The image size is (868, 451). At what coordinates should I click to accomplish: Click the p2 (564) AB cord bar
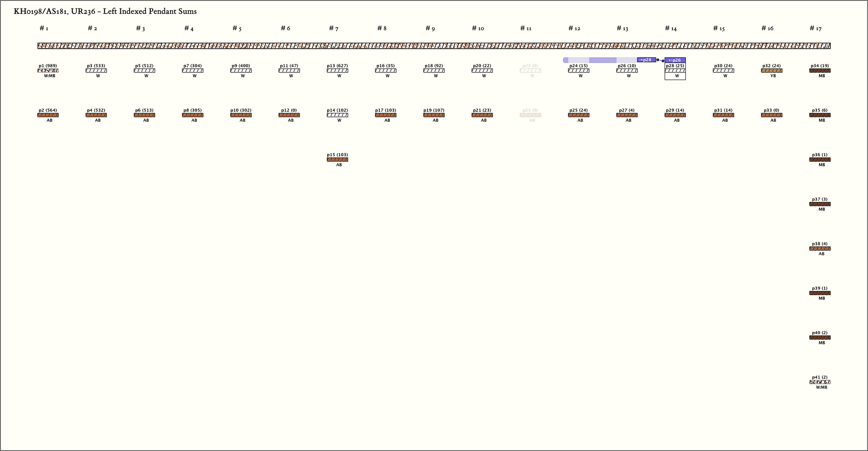[48, 115]
